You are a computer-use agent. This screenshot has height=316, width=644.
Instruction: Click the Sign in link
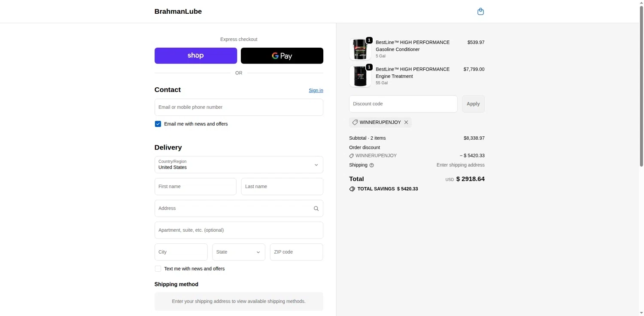(x=316, y=90)
